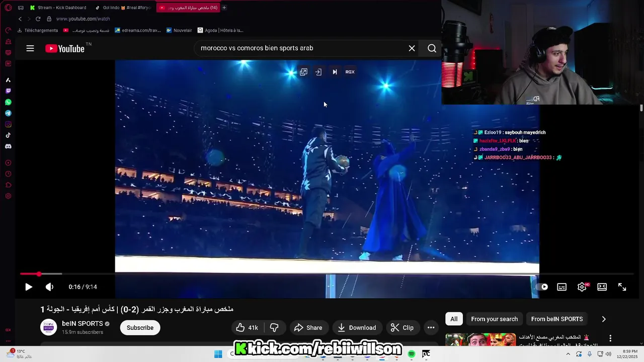Open sidebar settings gear icon
The width and height of the screenshot is (644, 362).
(x=8, y=196)
